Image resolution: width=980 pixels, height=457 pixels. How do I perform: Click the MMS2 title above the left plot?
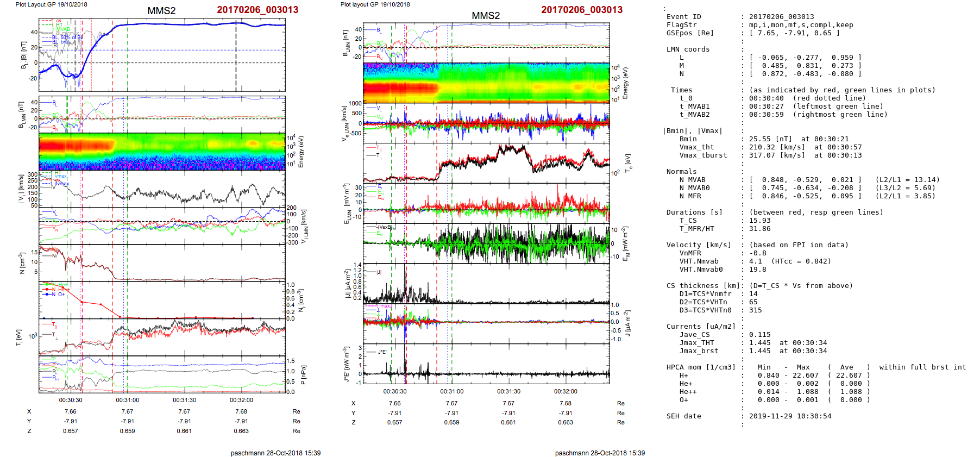point(161,10)
